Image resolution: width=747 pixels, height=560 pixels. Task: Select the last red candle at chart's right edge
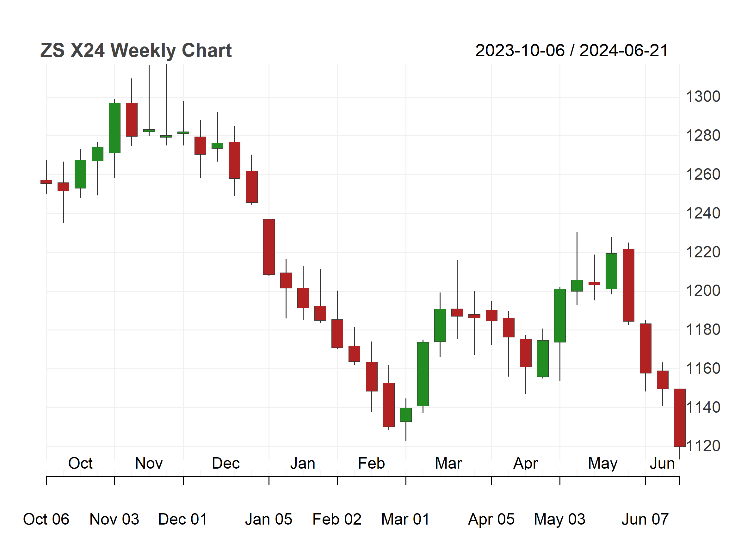(679, 418)
